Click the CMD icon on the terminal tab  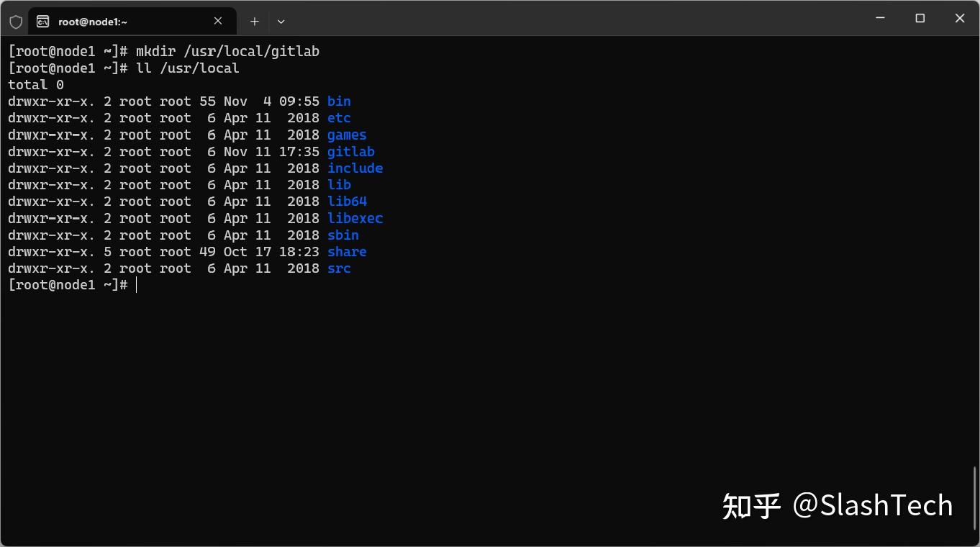tap(44, 21)
